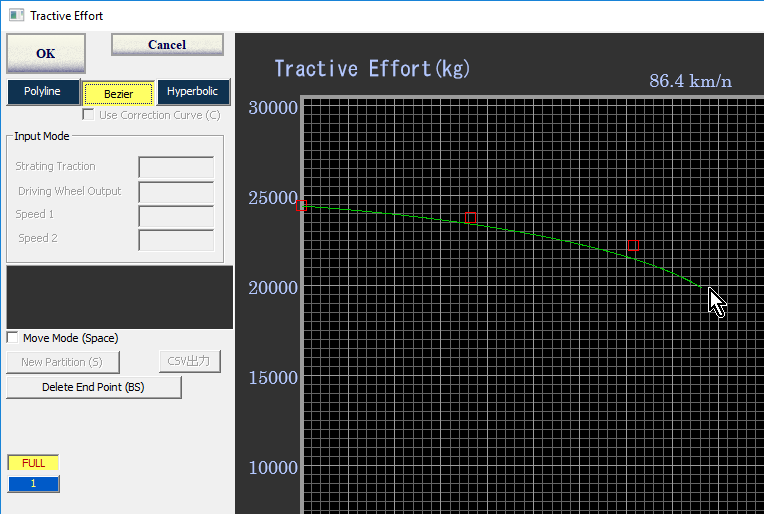Click the Tractive Effort window icon

(16, 15)
